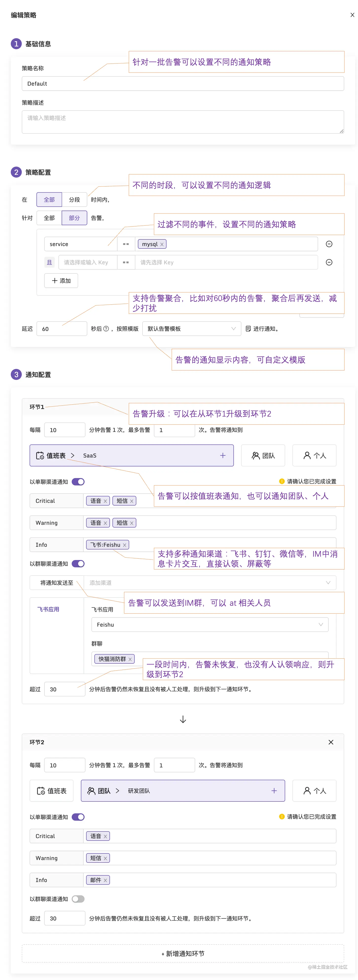358x980 pixels.
Task: Select 部分 for alert targeting
Action: [74, 218]
